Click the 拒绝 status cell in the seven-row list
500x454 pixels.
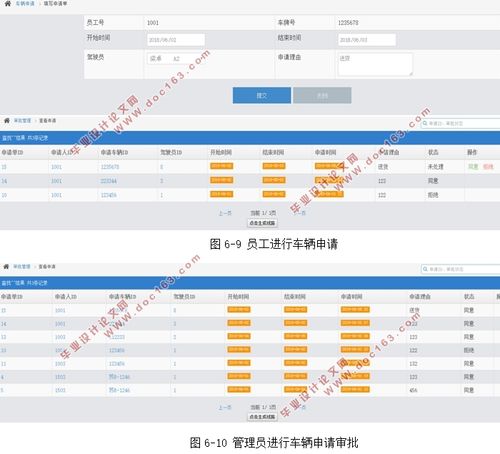[x=469, y=350]
